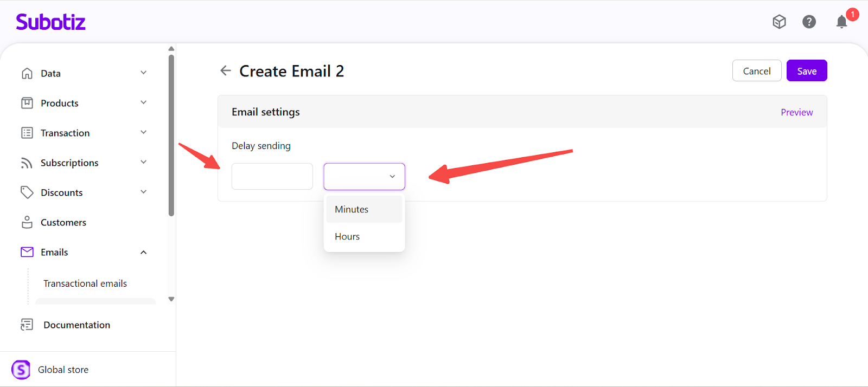Open the help question mark icon

(809, 22)
